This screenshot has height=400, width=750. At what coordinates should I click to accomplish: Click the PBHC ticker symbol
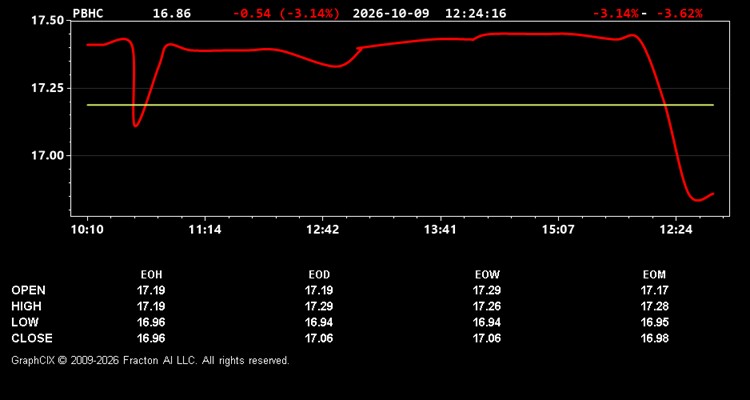click(x=88, y=13)
